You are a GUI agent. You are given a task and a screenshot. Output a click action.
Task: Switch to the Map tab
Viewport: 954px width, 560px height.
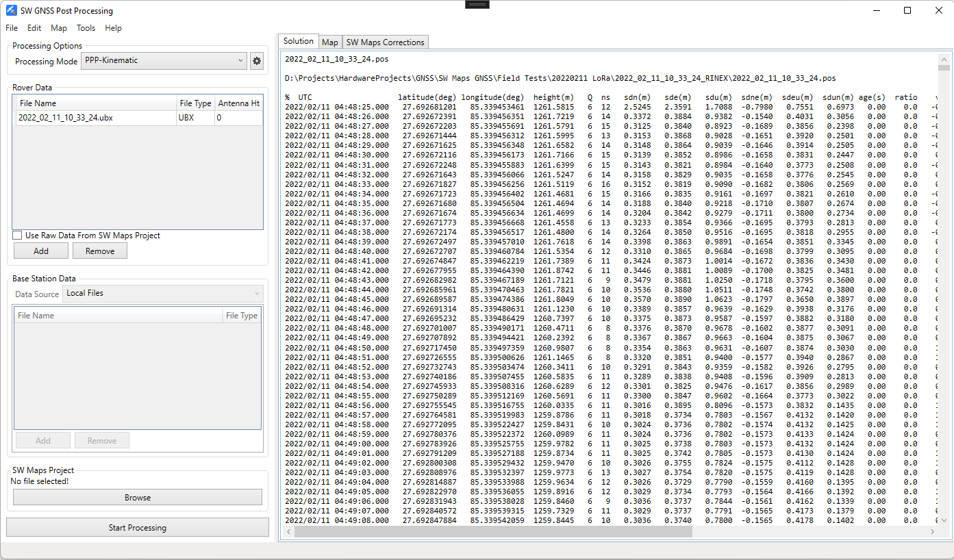pyautogui.click(x=330, y=42)
